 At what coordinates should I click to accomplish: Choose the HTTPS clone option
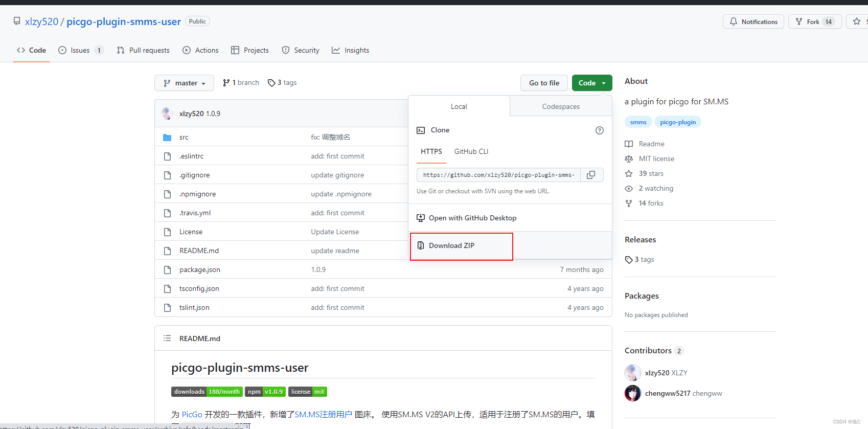(x=431, y=151)
